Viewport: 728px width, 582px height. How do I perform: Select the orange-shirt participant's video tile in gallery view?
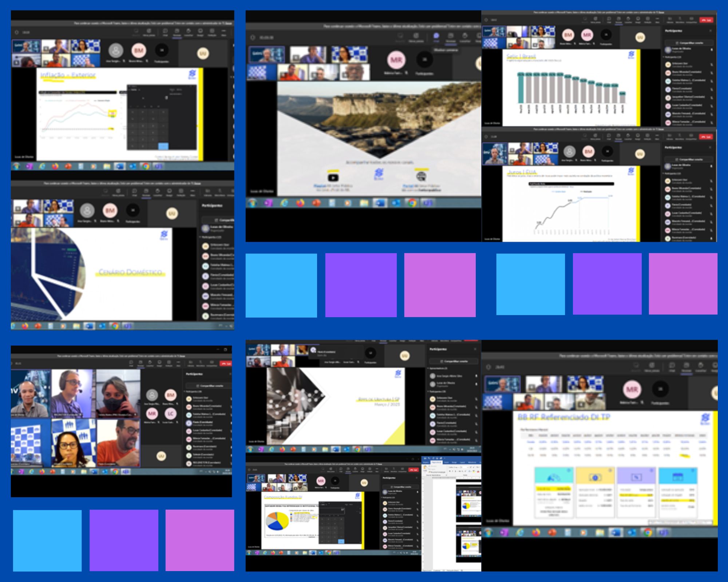[x=118, y=443]
